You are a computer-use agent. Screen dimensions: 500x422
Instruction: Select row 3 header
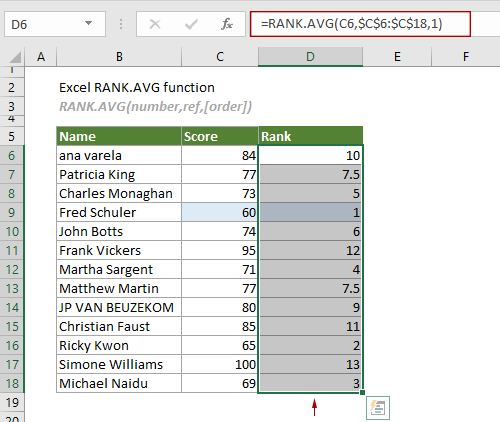point(12,107)
